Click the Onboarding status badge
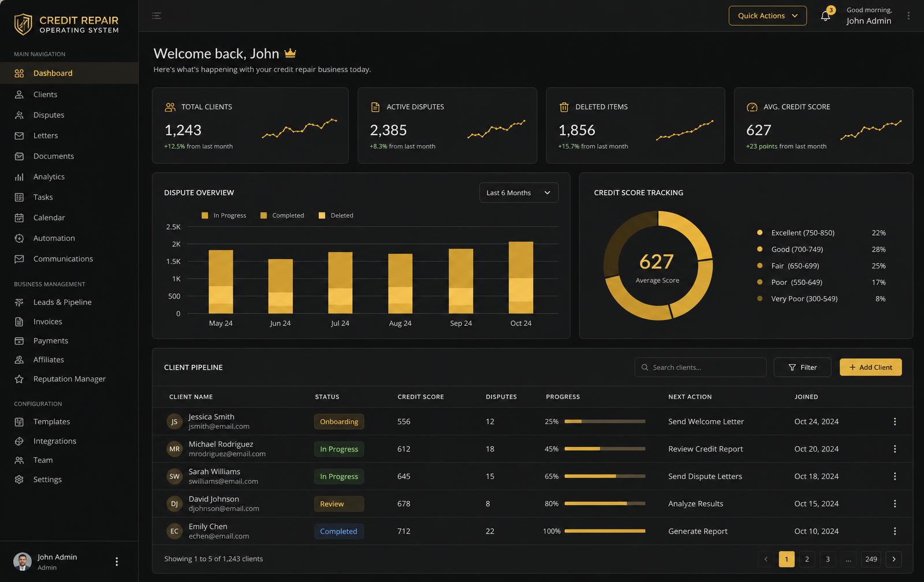 point(339,421)
